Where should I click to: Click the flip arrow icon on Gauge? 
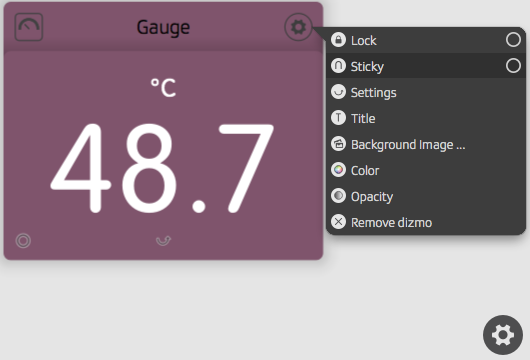[163, 241]
